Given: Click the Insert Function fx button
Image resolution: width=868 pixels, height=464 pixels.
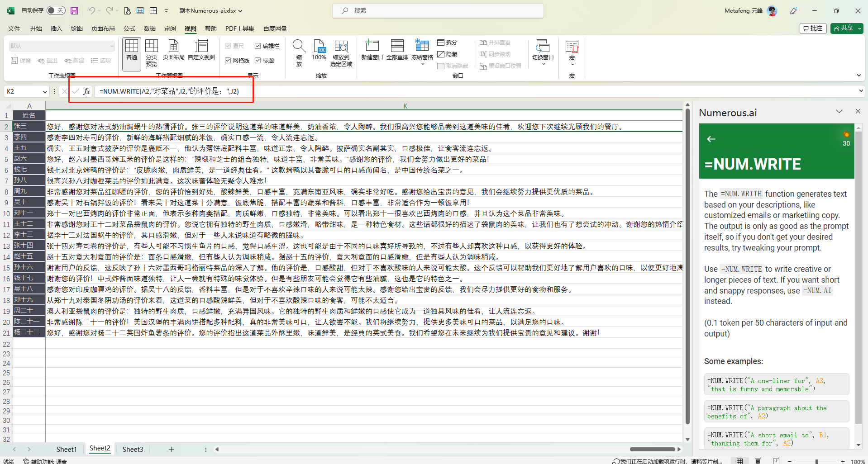Looking at the screenshot, I should pos(86,91).
